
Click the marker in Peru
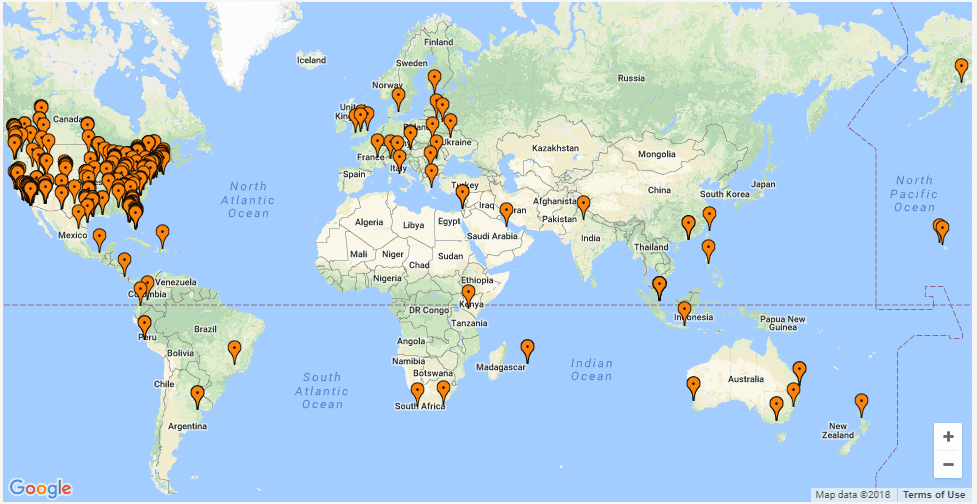click(144, 325)
